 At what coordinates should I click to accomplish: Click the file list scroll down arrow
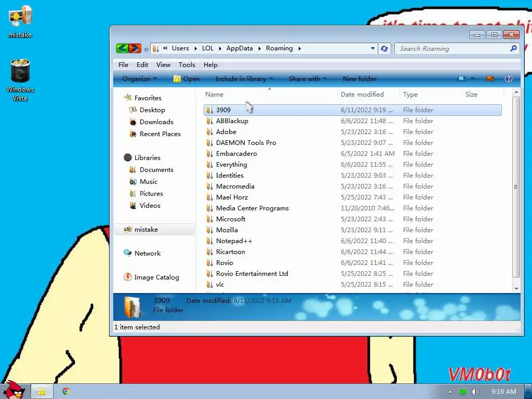pos(516,289)
